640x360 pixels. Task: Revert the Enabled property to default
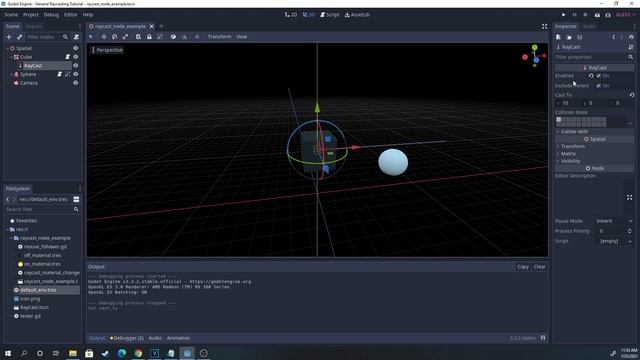tap(591, 76)
